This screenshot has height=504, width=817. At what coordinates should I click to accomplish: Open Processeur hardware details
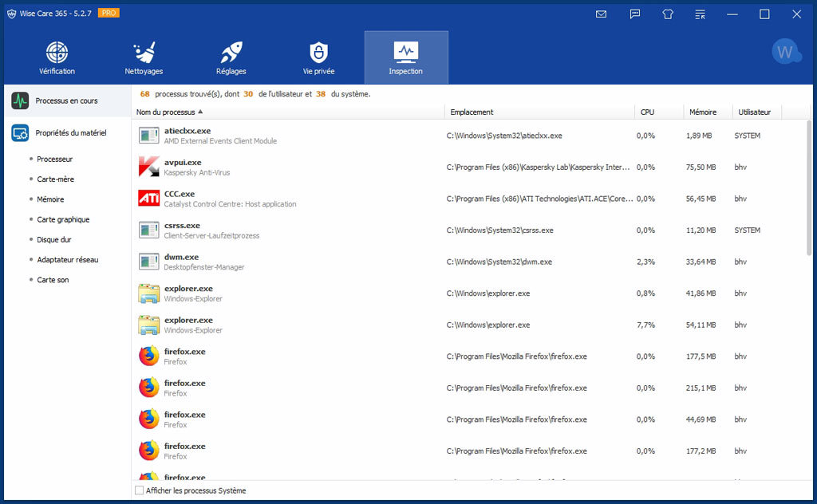[x=54, y=159]
